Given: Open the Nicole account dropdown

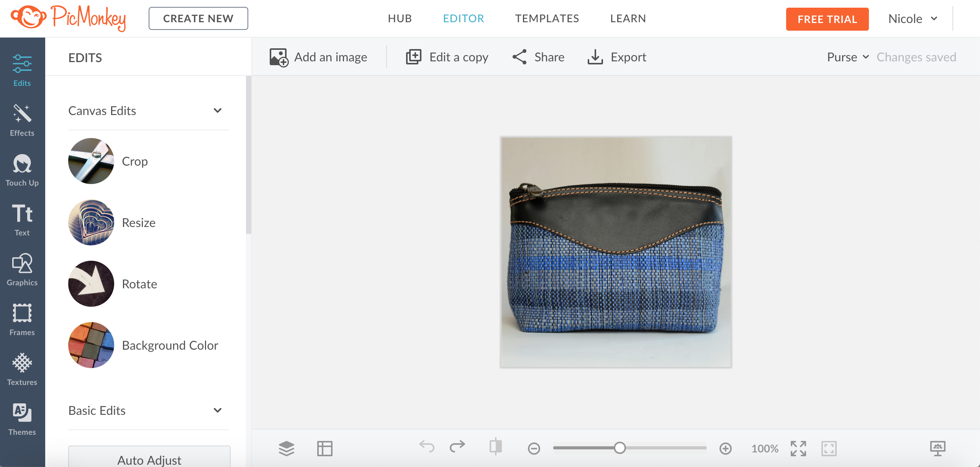Looking at the screenshot, I should 913,18.
